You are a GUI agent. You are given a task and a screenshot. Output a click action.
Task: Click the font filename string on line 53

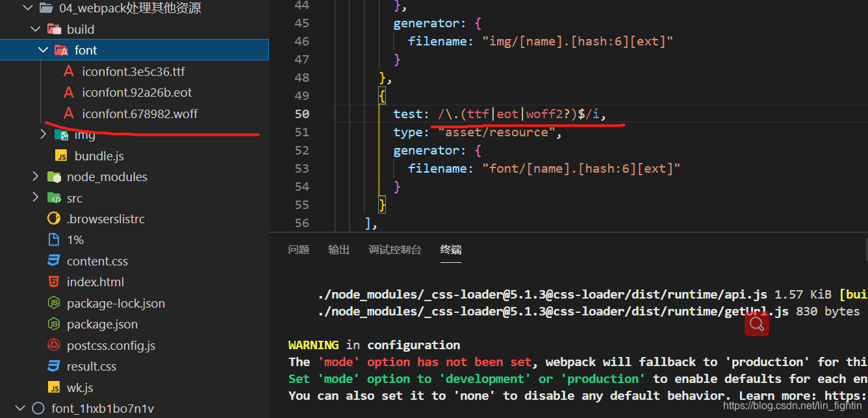[581, 168]
